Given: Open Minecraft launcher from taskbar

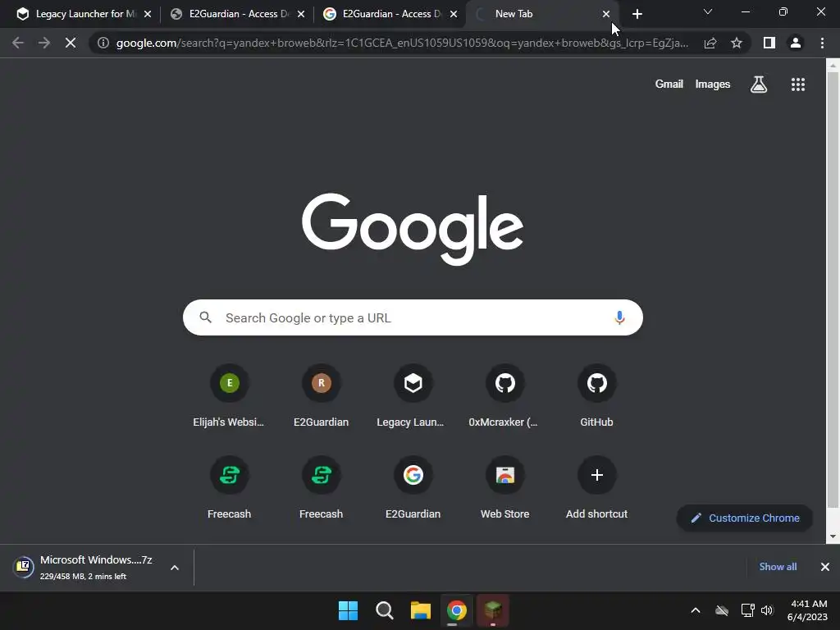Looking at the screenshot, I should (493, 610).
